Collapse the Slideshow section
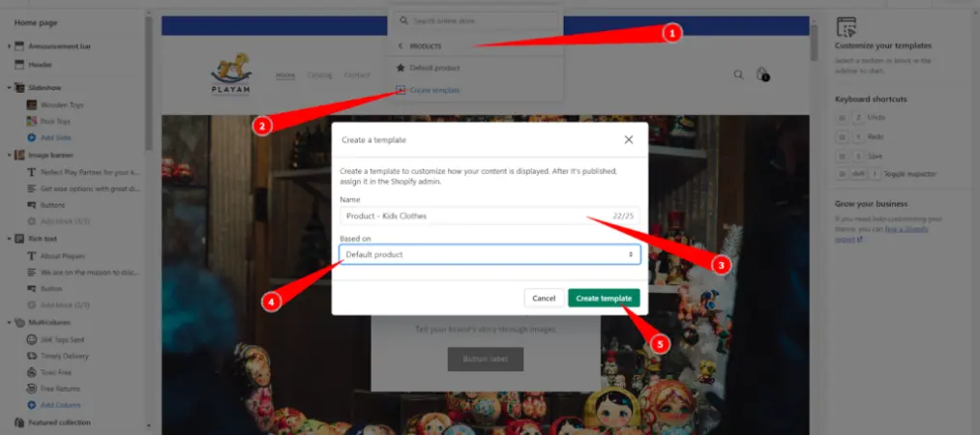Screen dimensions: 980x435 click(9, 88)
